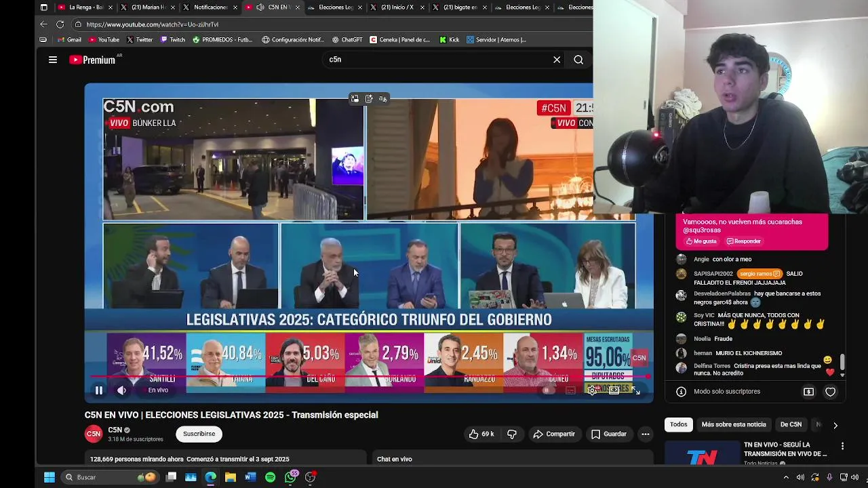
Task: Open Microsoft Word from taskbar
Action: pos(250,477)
